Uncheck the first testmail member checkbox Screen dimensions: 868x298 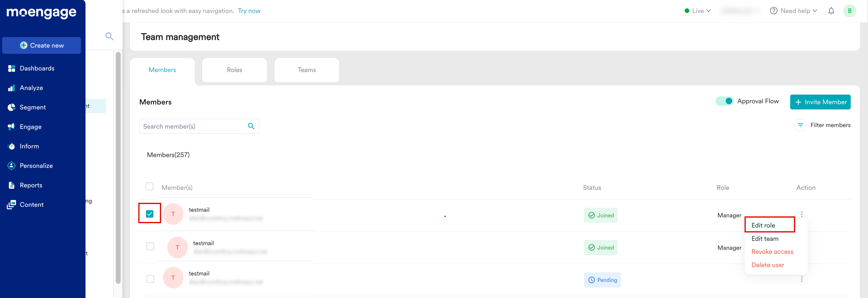pos(150,214)
